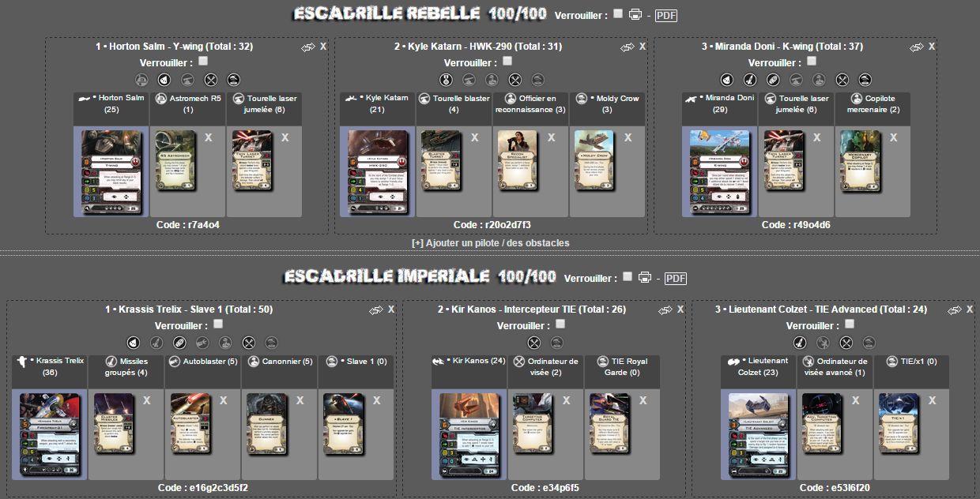980x499 pixels.
Task: Click the Canonnier (5) slot header
Action: [279, 372]
